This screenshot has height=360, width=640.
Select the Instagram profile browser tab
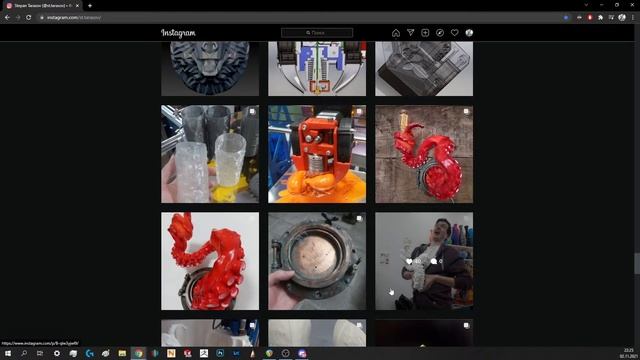point(43,6)
